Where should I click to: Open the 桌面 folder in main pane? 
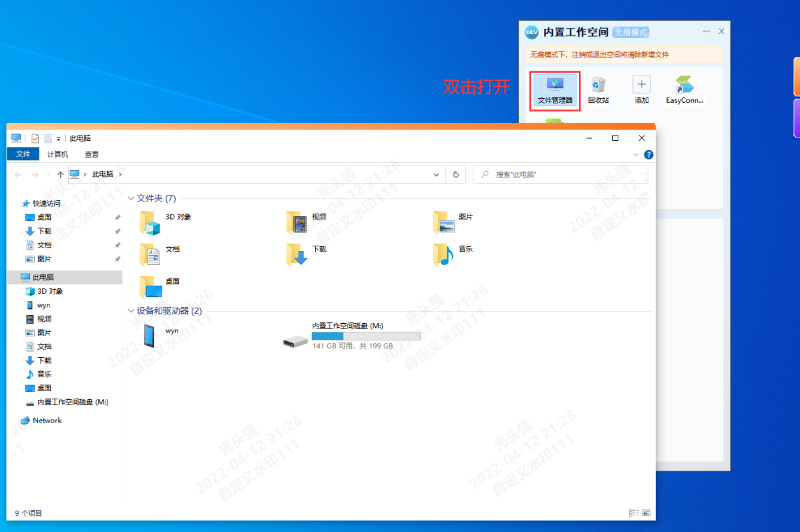pos(150,286)
